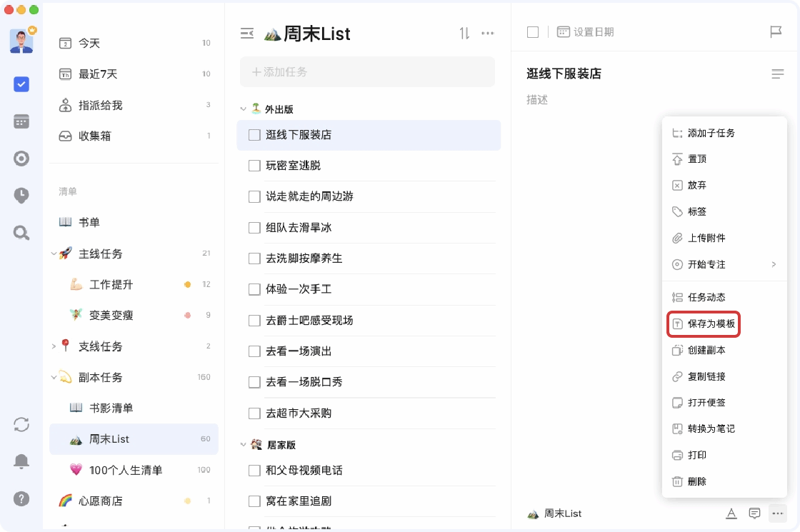The width and height of the screenshot is (800, 532).
Task: Mark 逛线下服装店 as complete
Action: click(x=254, y=135)
